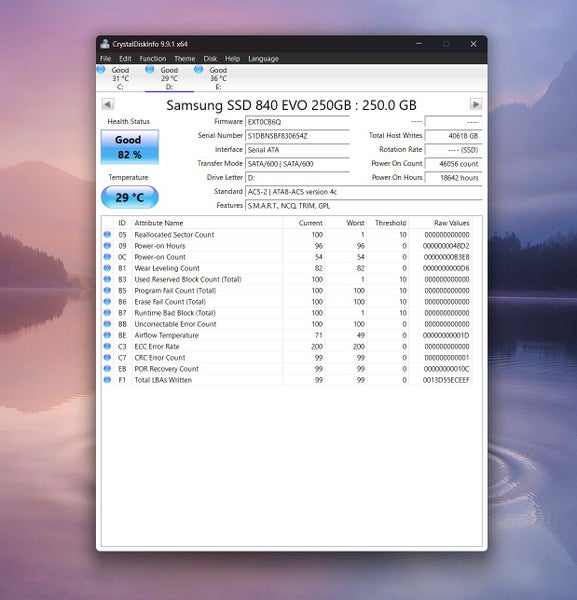Select the E: drive status orb

(199, 69)
